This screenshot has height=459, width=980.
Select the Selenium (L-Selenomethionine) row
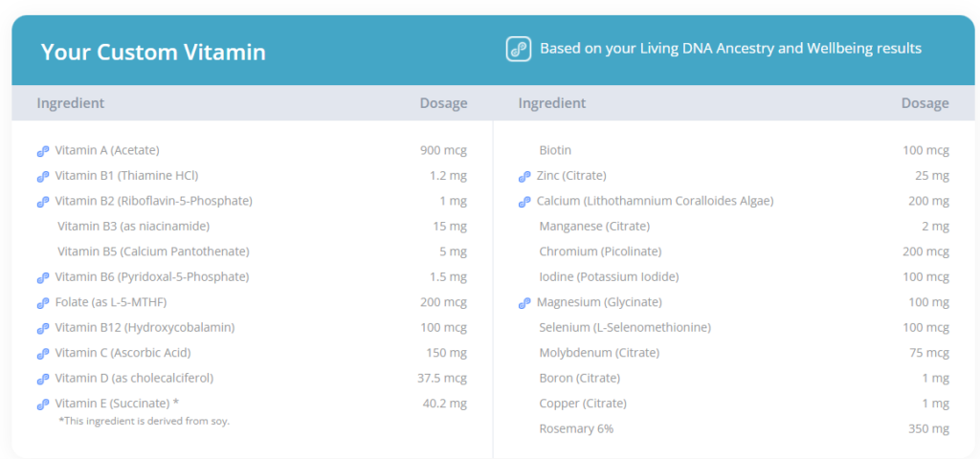coord(734,328)
